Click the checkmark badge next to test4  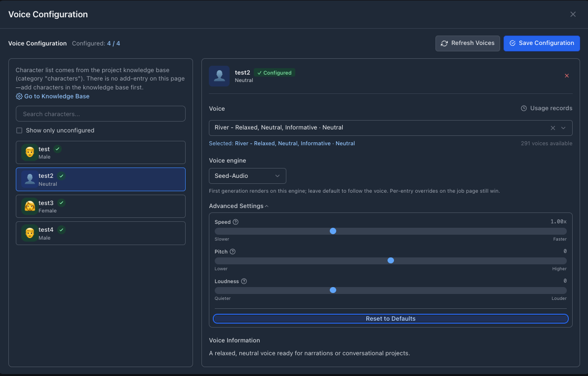62,230
